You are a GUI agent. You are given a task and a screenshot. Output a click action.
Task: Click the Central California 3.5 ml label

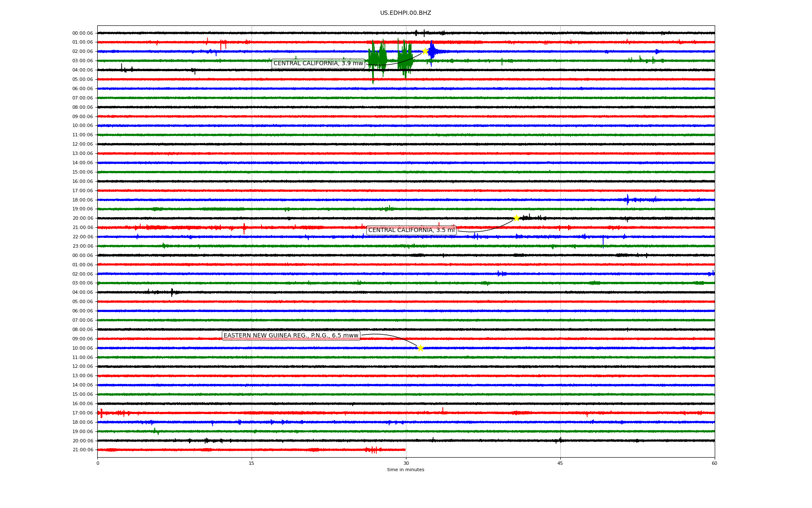point(411,230)
